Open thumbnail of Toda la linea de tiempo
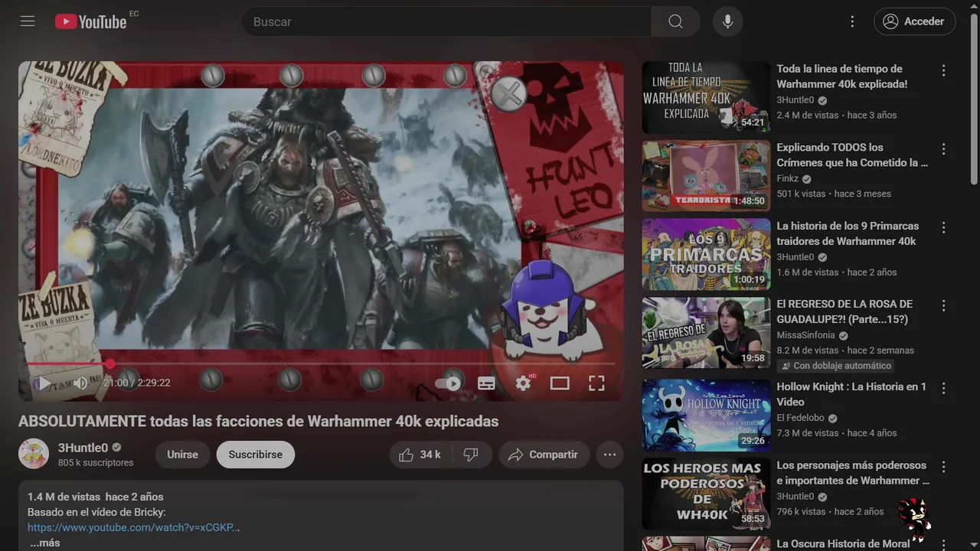 (x=706, y=97)
